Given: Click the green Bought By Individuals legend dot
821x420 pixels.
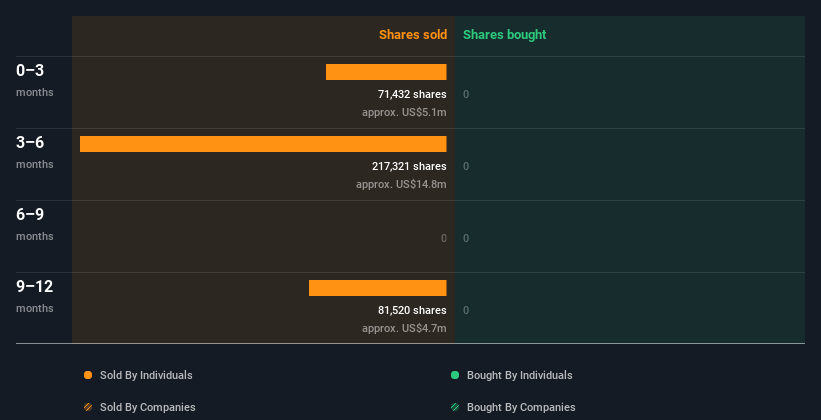Looking at the screenshot, I should coord(455,375).
